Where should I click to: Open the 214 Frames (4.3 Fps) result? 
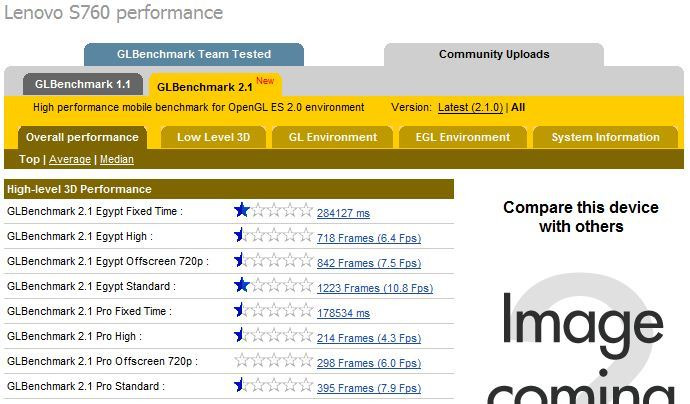tap(369, 338)
